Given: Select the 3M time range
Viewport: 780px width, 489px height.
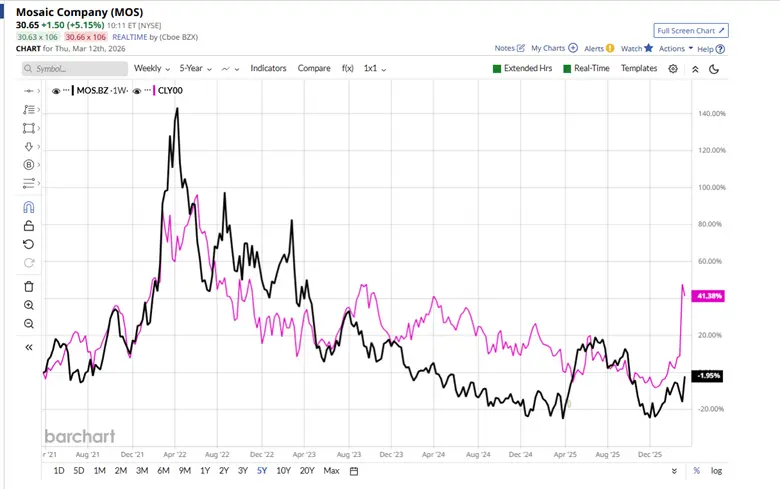Looking at the screenshot, I should coord(142,471).
